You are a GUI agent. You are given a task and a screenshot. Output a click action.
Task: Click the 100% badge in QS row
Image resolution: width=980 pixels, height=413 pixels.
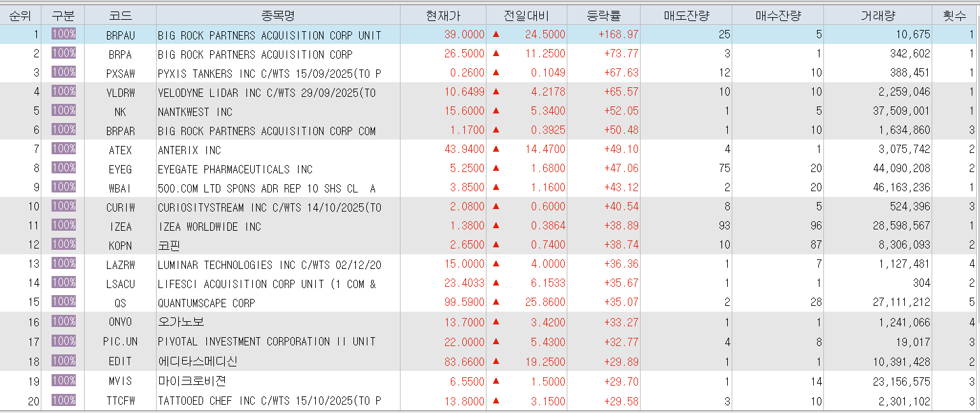(x=64, y=302)
